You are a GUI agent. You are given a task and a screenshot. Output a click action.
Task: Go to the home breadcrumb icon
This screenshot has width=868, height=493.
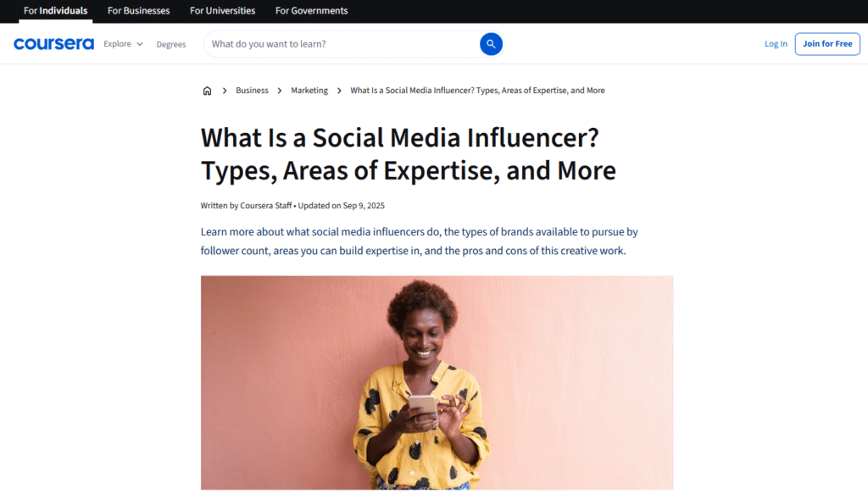tap(207, 91)
